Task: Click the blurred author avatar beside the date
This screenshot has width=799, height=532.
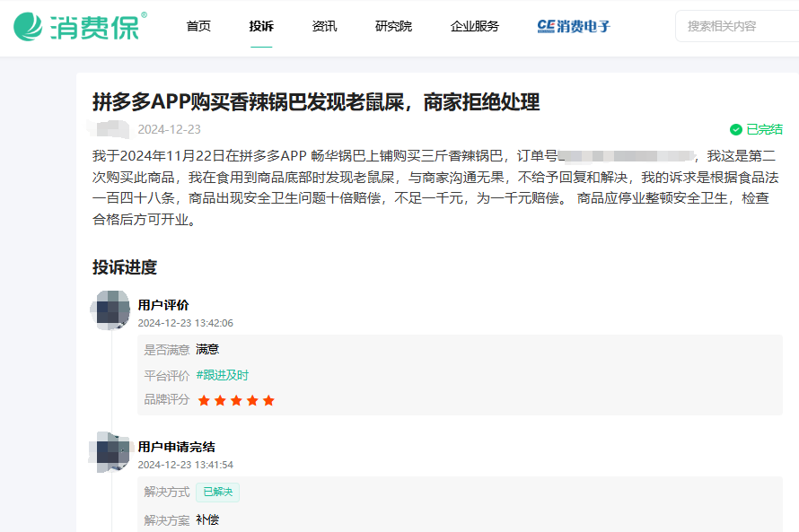Action: 110,129
